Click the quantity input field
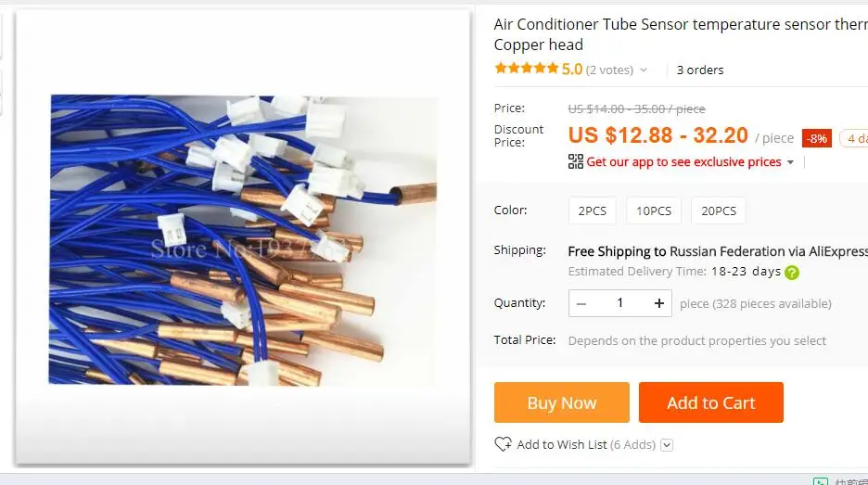868x485 pixels. [x=619, y=303]
